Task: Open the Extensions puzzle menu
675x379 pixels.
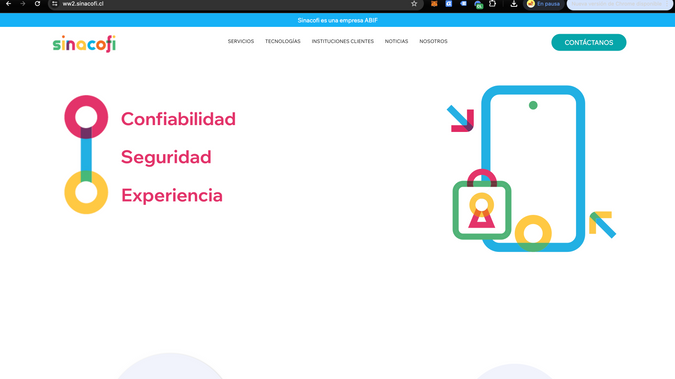Action: point(492,3)
